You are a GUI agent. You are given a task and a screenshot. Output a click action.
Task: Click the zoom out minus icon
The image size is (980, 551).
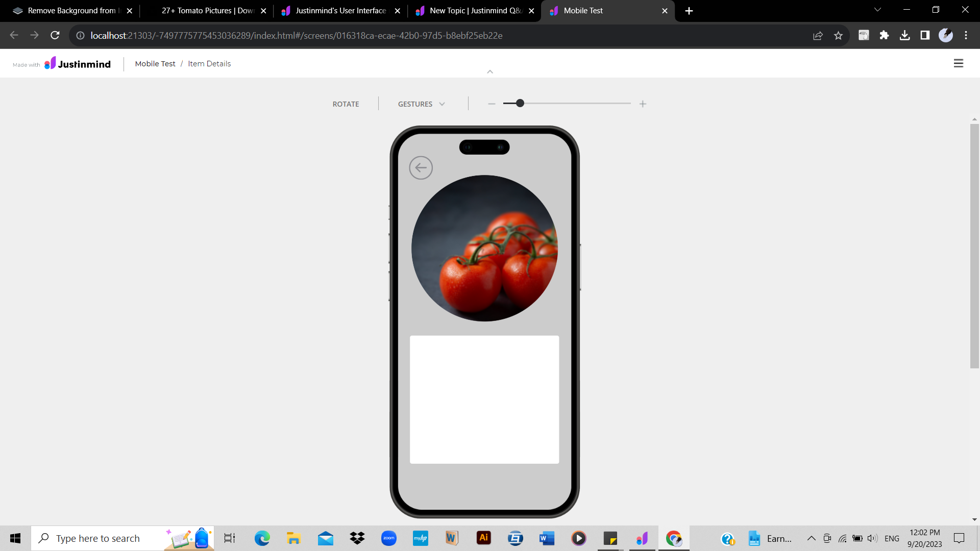tap(492, 104)
